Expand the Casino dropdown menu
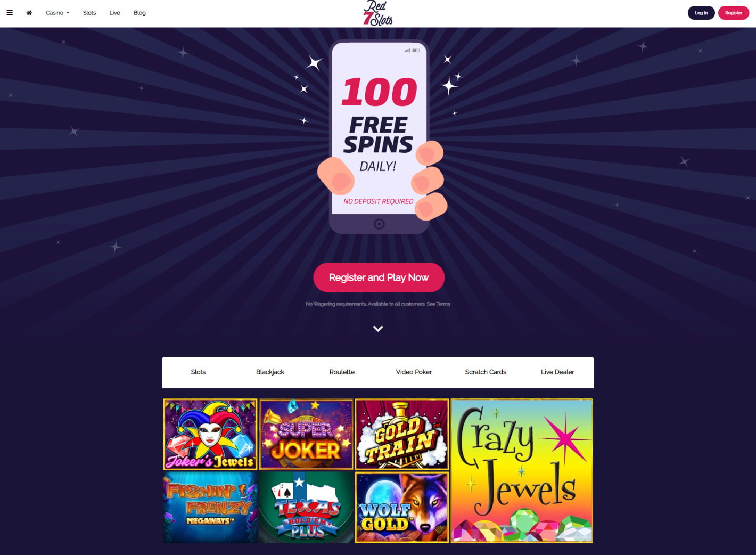Image resolution: width=756 pixels, height=555 pixels. tap(57, 13)
